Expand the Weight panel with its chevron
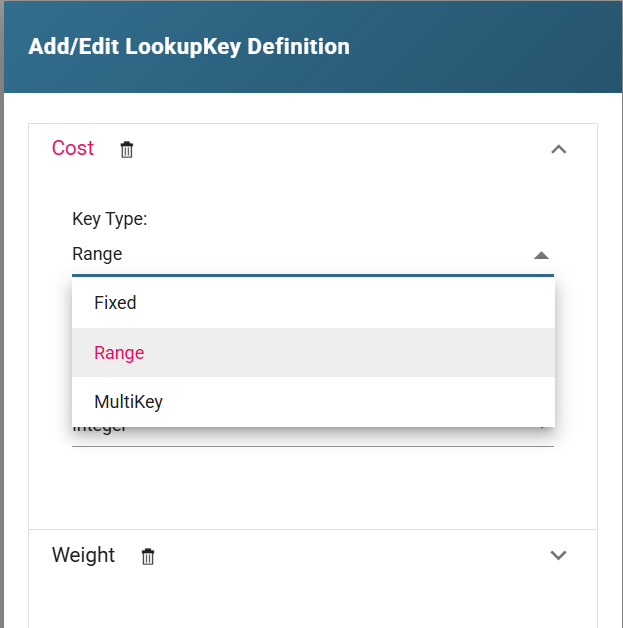The image size is (623, 628). tap(559, 556)
